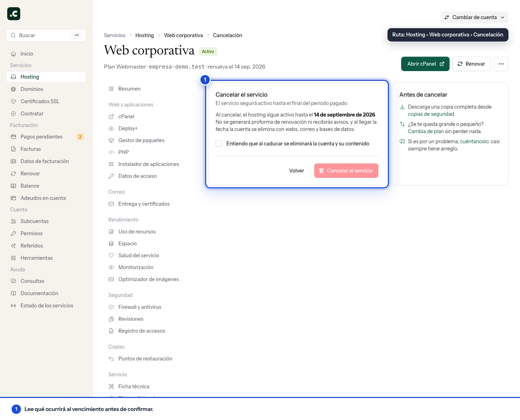Click the Volver button
This screenshot has height=420, width=520.
point(296,171)
